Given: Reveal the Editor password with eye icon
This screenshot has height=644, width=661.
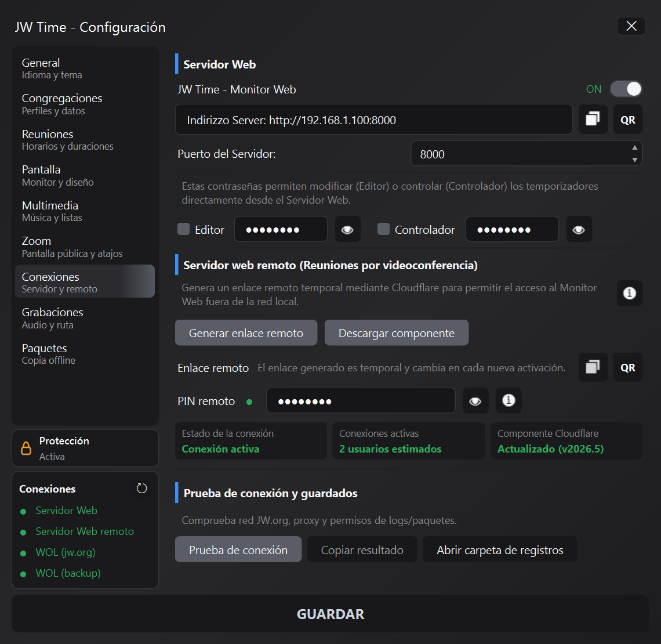Looking at the screenshot, I should 347,229.
